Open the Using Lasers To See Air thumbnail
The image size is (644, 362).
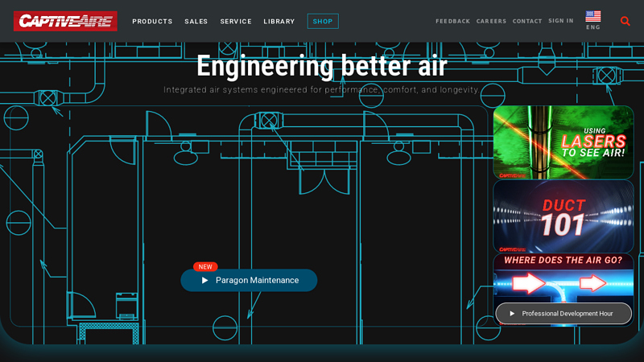pos(563,142)
